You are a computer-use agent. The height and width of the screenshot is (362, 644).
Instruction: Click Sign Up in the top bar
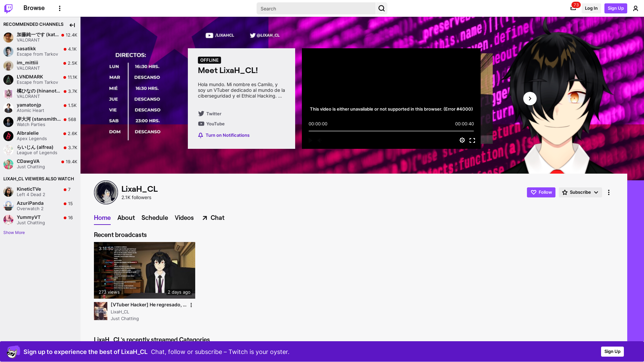click(616, 8)
